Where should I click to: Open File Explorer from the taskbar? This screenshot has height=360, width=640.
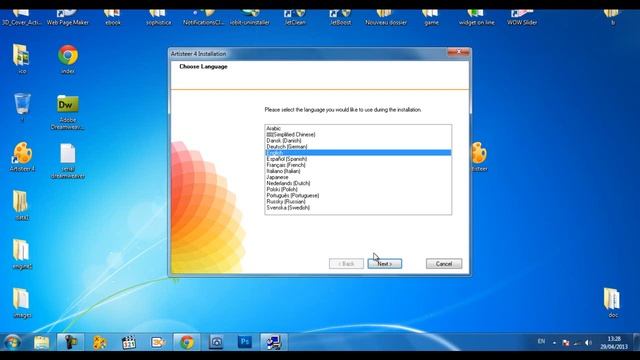pyautogui.click(x=41, y=342)
